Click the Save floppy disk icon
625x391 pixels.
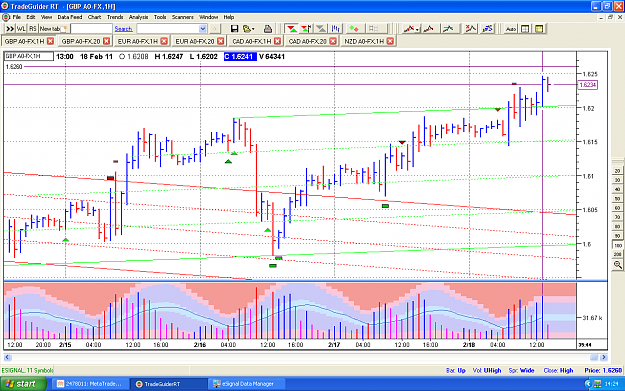point(234,29)
